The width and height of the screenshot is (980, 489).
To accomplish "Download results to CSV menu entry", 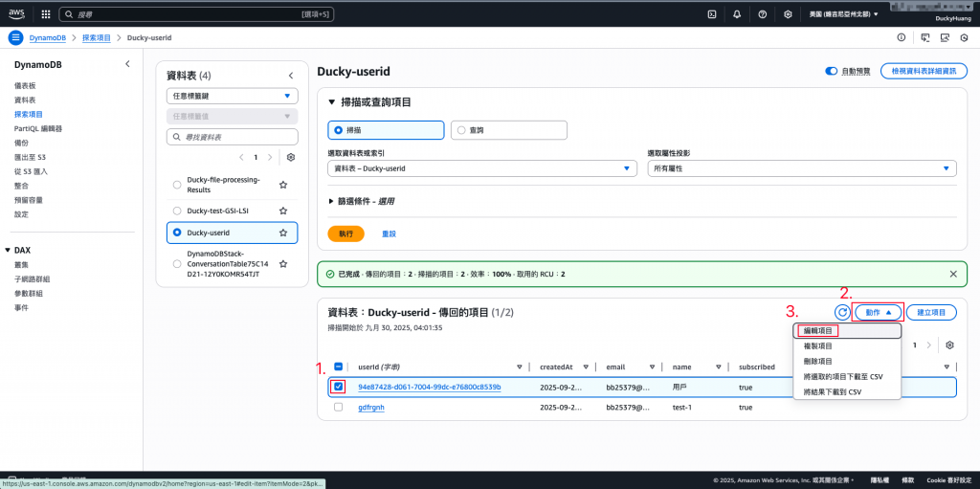I will [x=847, y=392].
